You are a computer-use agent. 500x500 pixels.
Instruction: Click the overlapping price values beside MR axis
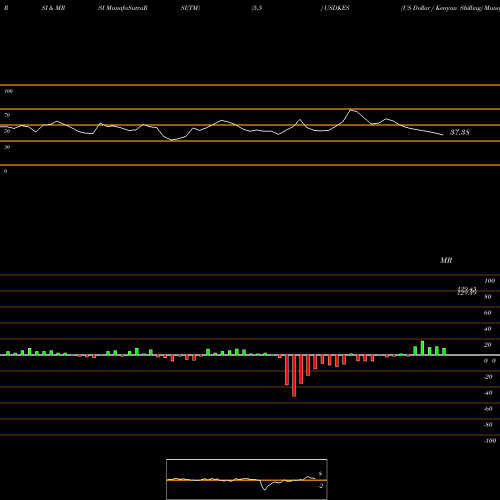467,291
